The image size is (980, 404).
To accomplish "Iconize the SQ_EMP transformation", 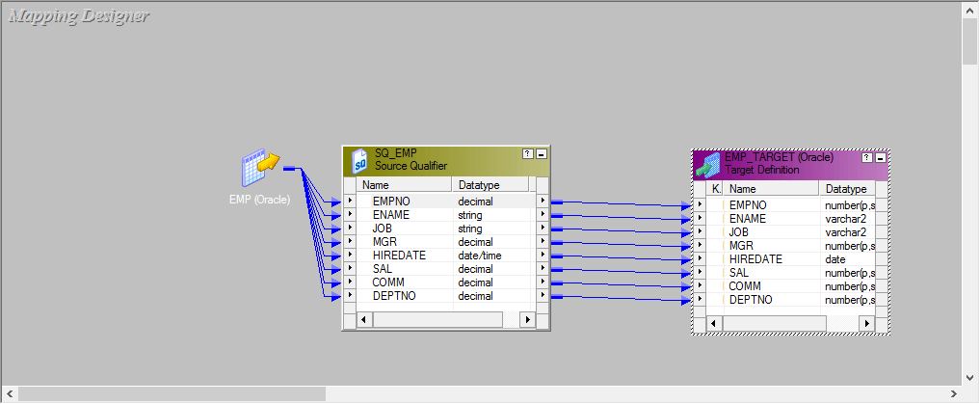I will 541,154.
